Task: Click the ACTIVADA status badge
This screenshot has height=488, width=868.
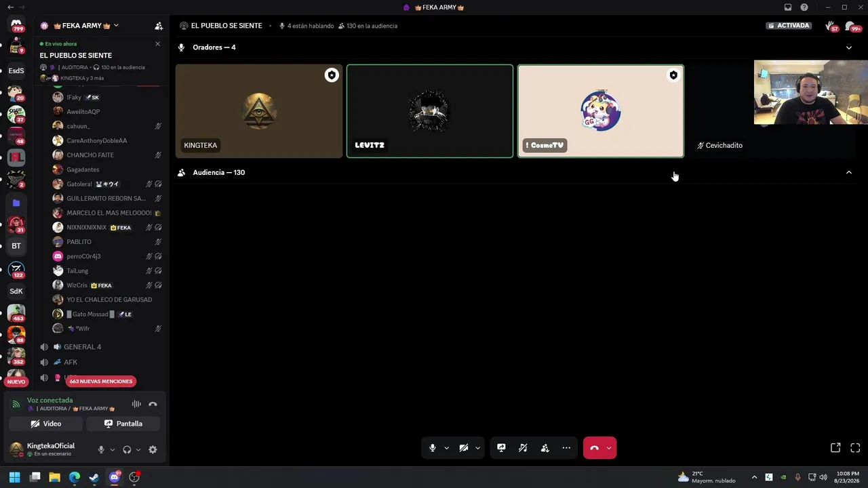Action: point(789,26)
